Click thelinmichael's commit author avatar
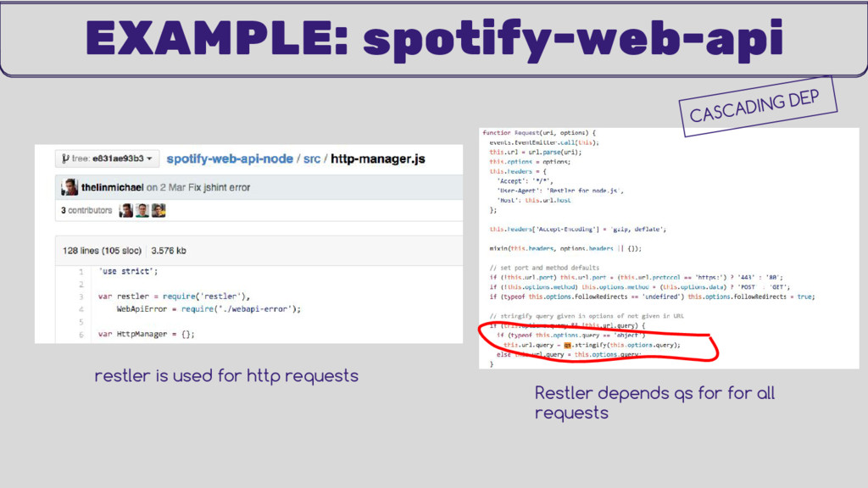 (x=70, y=187)
